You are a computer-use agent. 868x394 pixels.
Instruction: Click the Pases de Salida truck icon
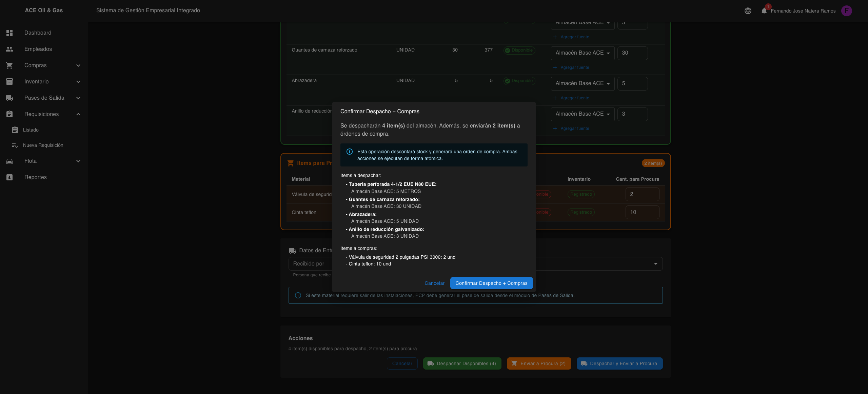9,98
